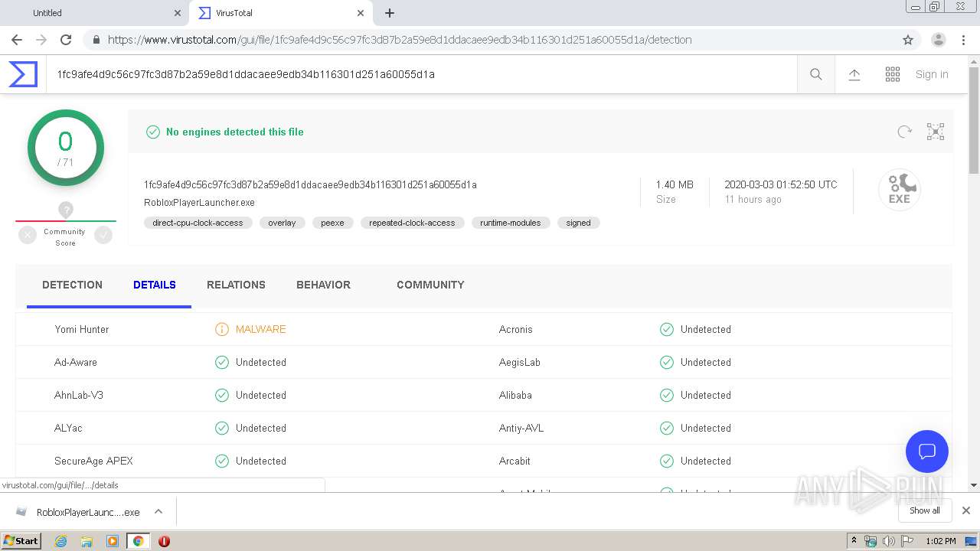Click Chrome back arrow

click(x=17, y=40)
